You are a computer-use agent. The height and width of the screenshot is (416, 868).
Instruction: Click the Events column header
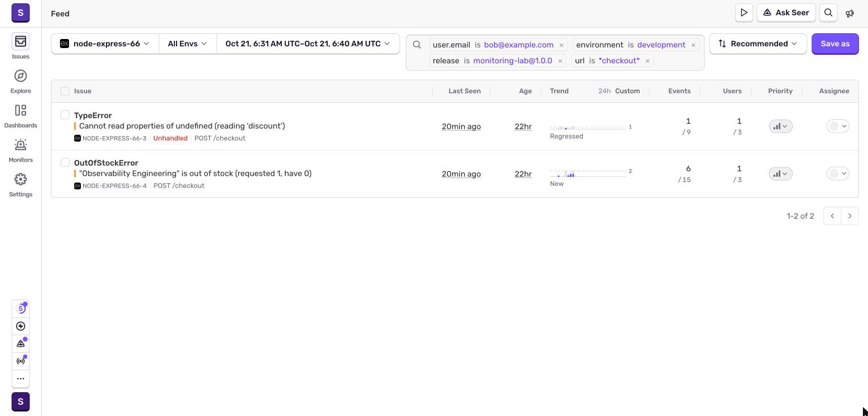pyautogui.click(x=679, y=91)
